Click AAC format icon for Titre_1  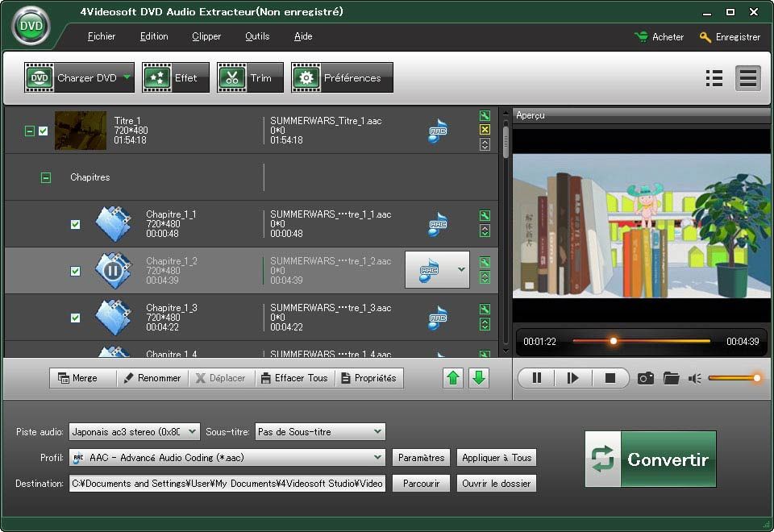click(437, 131)
